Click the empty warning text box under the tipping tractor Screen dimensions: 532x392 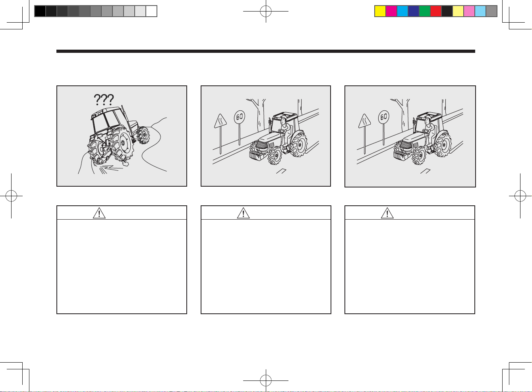[x=122, y=266]
